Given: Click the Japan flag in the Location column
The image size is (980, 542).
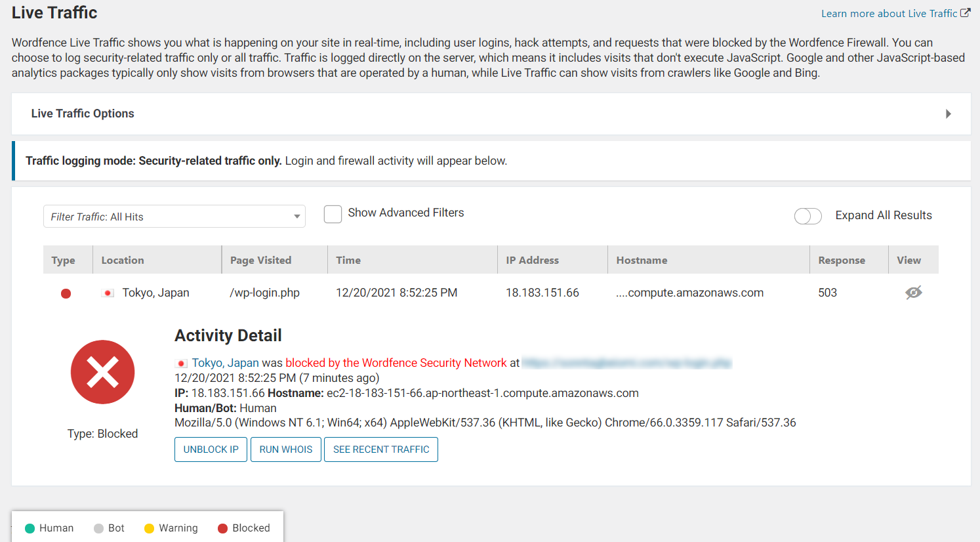Looking at the screenshot, I should [108, 293].
